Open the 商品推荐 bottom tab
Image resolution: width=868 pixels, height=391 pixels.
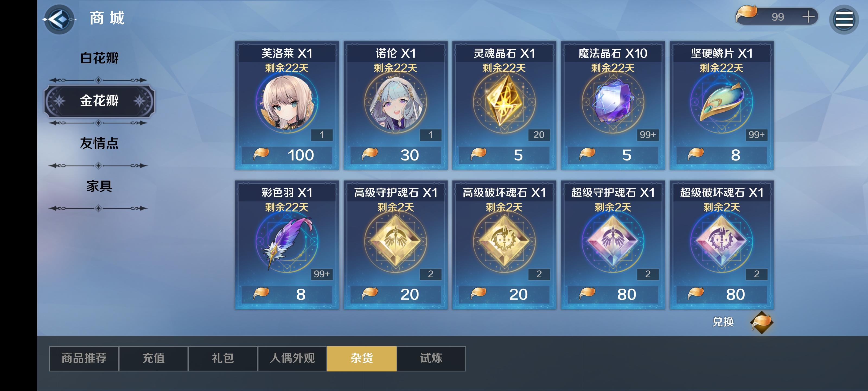pos(84,358)
